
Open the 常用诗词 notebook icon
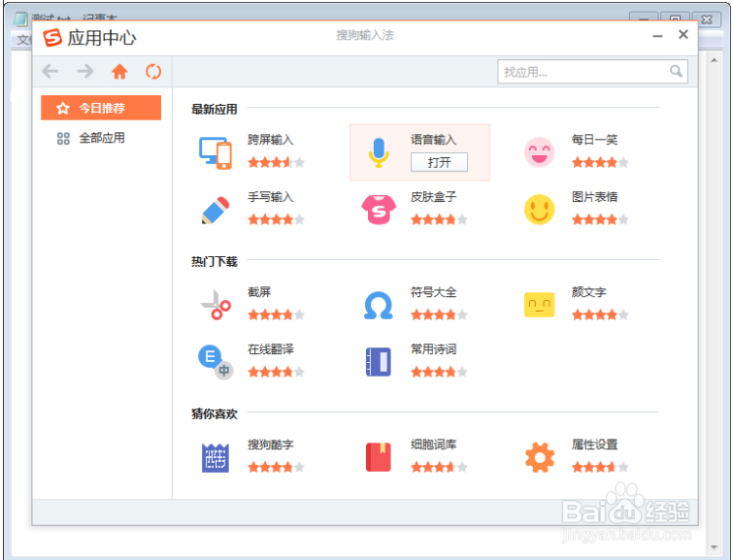(x=379, y=362)
